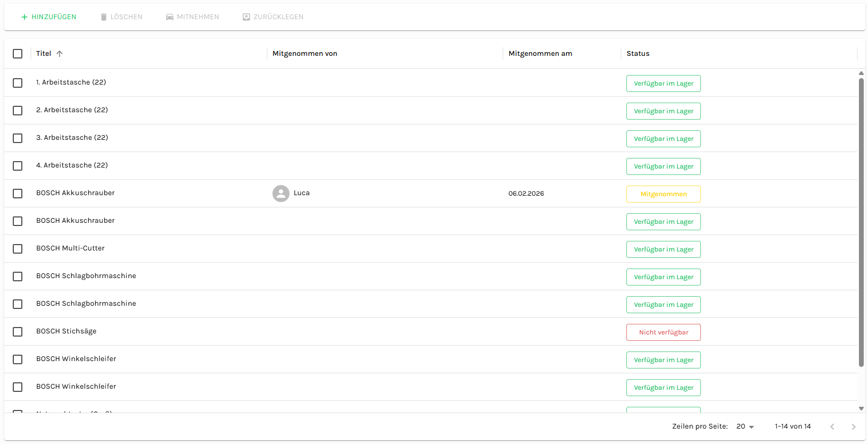Check the box for 1. Arbeitstasche (22)
This screenshot has height=444, width=868.
tap(18, 83)
